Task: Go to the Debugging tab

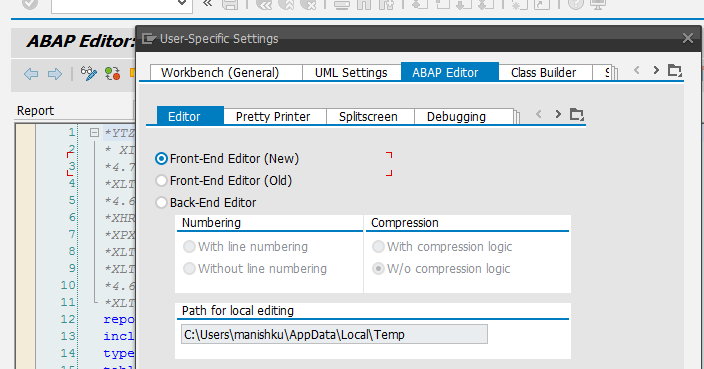Action: 456,117
